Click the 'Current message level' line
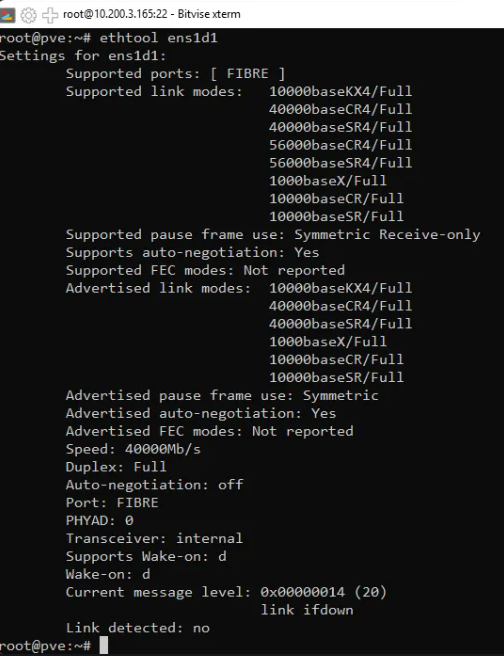The image size is (504, 656). pyautogui.click(x=226, y=592)
